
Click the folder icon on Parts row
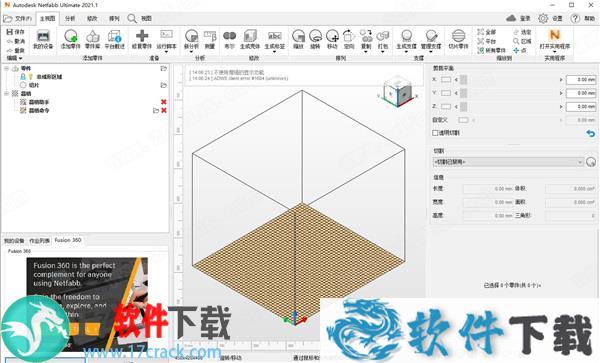(x=164, y=68)
